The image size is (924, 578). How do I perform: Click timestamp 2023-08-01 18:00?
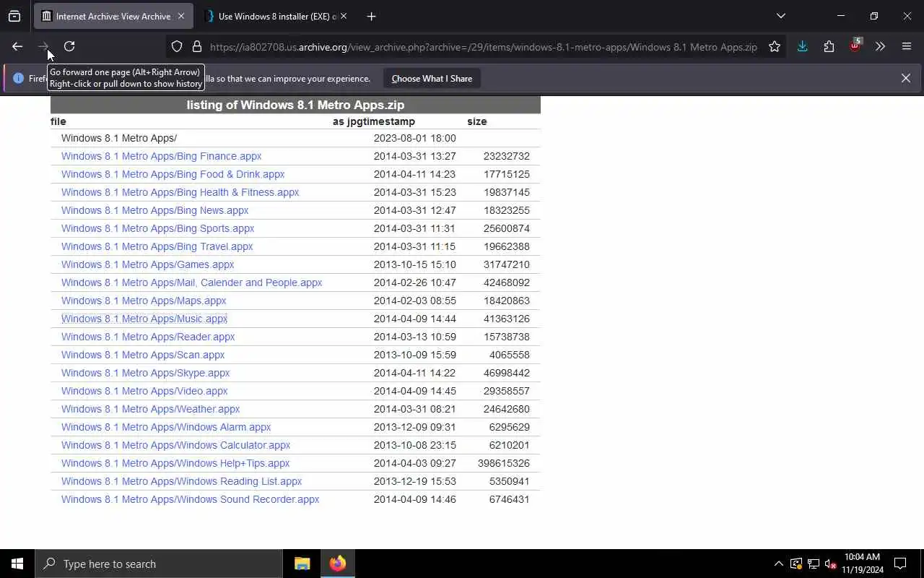point(415,138)
